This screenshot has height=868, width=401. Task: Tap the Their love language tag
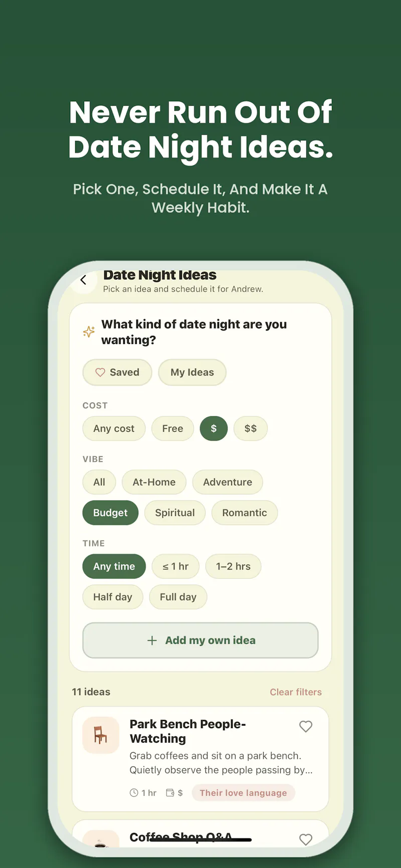(243, 793)
